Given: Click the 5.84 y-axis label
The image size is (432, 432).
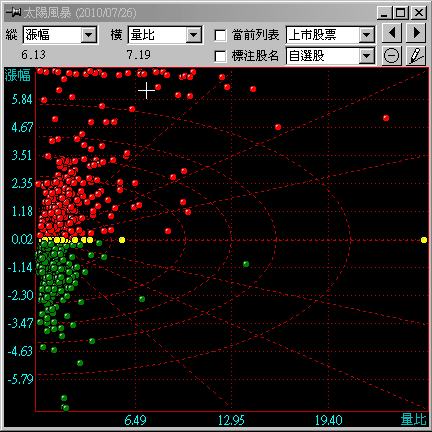Looking at the screenshot, I should pyautogui.click(x=22, y=99).
